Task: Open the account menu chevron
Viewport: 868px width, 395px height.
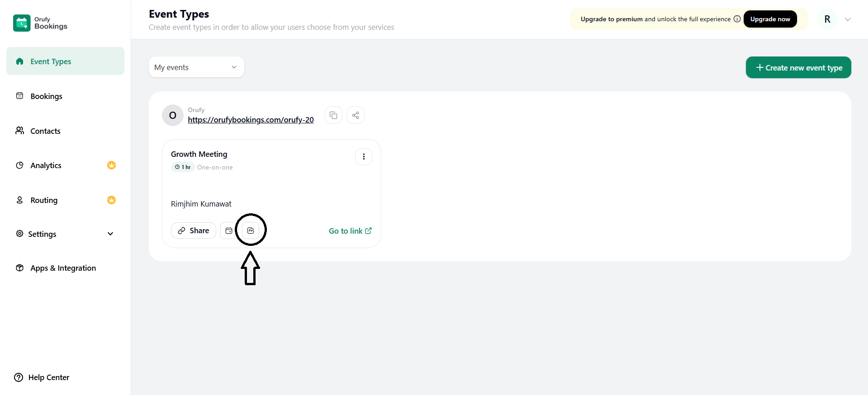Action: (x=848, y=19)
